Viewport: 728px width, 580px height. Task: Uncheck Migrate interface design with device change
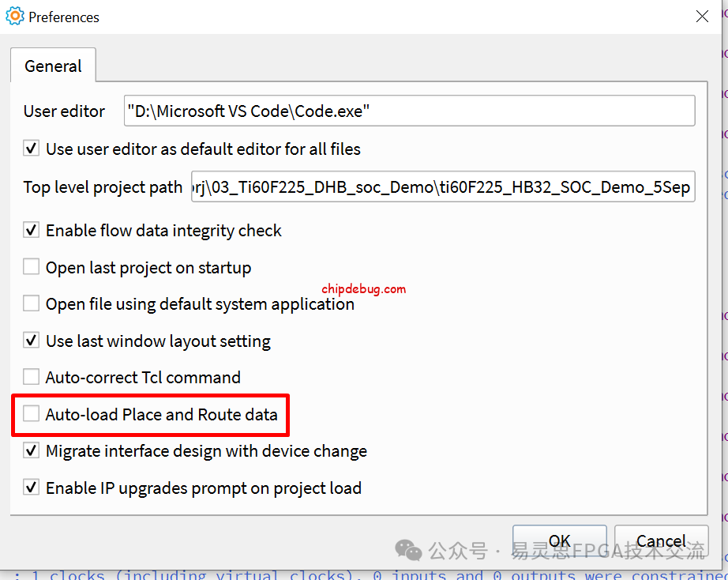point(32,451)
